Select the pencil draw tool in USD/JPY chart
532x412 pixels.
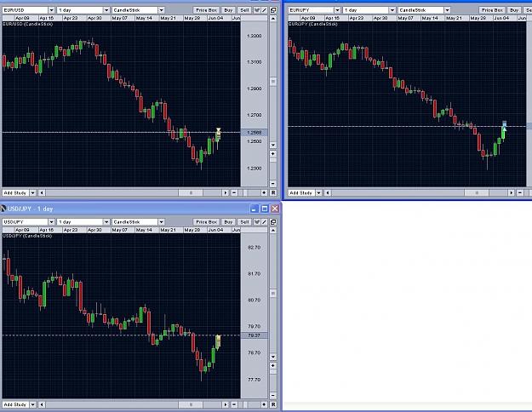[265, 222]
